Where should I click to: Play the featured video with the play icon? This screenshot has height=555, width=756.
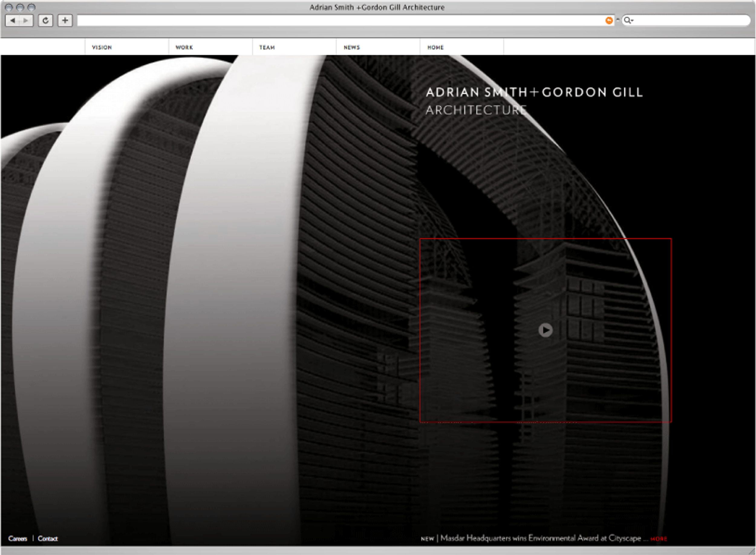[x=545, y=330]
